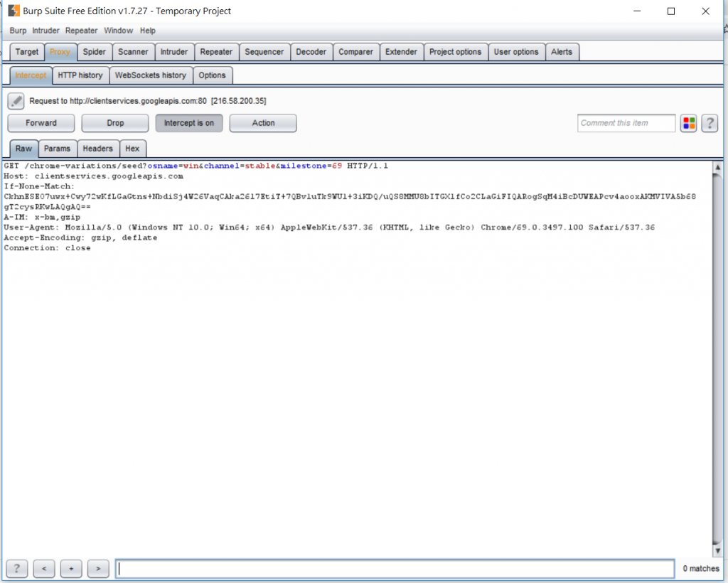Go to next search match
Image resolution: width=728 pixels, height=583 pixels.
[x=98, y=568]
